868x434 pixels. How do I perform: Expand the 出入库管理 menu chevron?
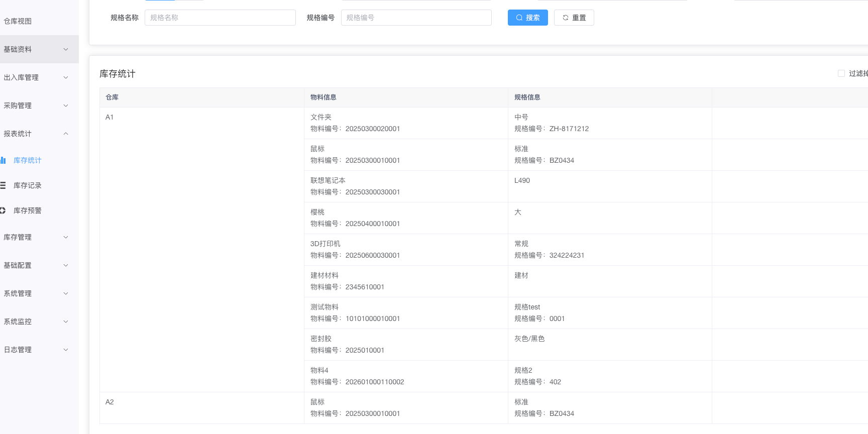pos(66,77)
